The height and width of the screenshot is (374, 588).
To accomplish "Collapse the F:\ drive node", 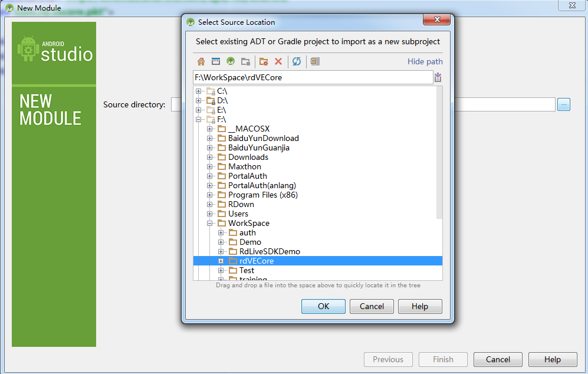I will pyautogui.click(x=198, y=119).
